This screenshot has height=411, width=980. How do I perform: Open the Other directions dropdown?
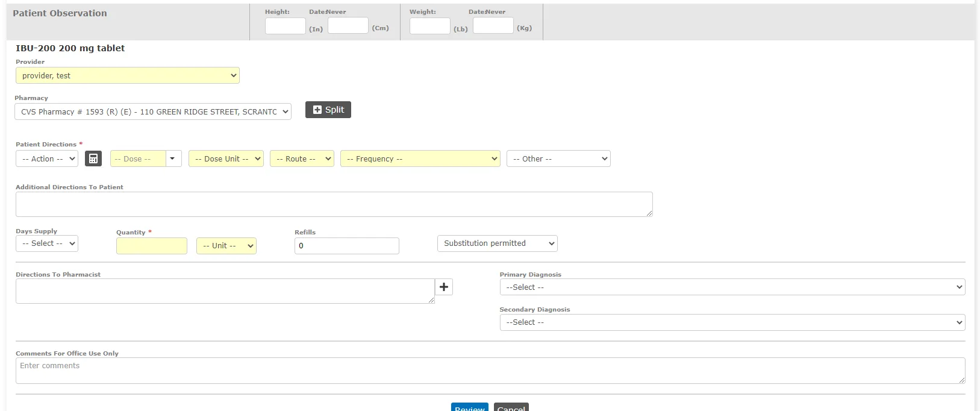pyautogui.click(x=558, y=158)
